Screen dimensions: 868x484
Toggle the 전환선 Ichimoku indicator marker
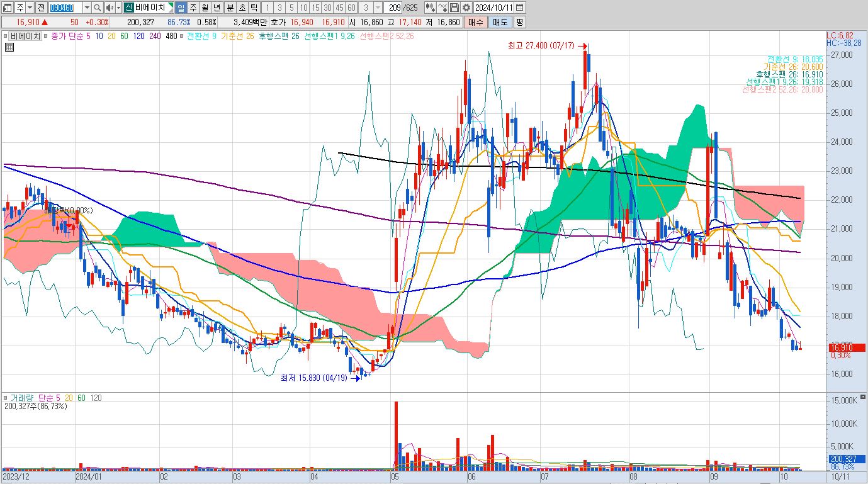(183, 37)
